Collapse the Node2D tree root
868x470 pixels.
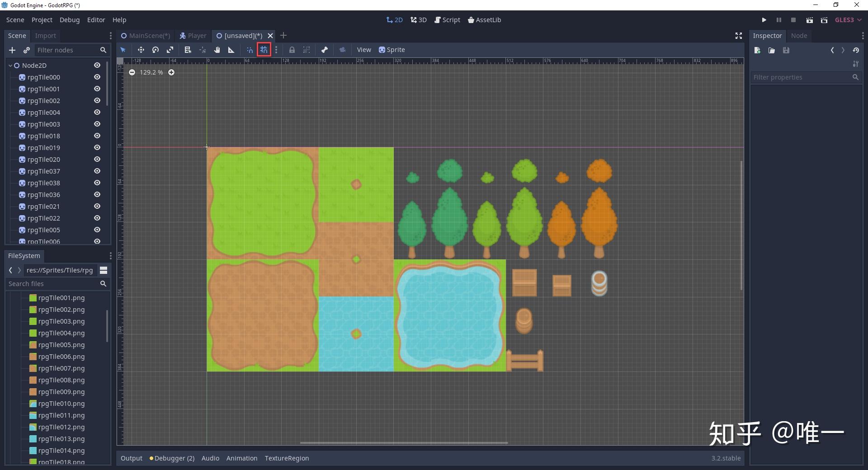tap(10, 66)
